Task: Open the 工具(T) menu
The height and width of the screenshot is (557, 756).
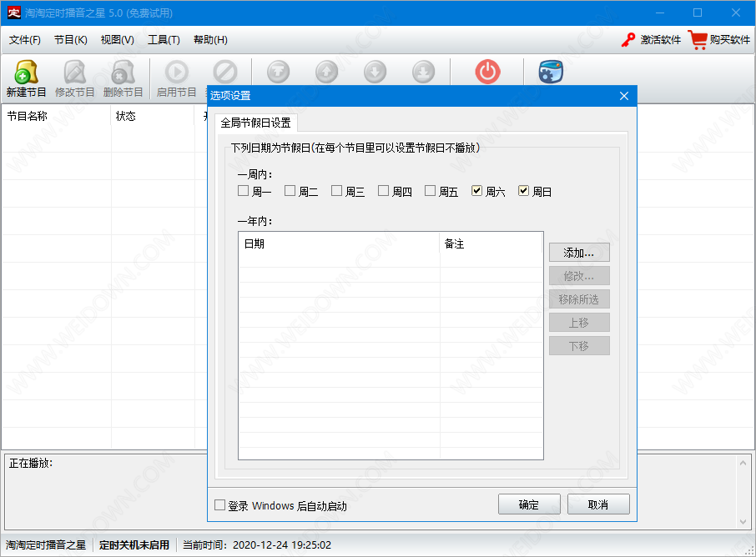Action: 164,39
